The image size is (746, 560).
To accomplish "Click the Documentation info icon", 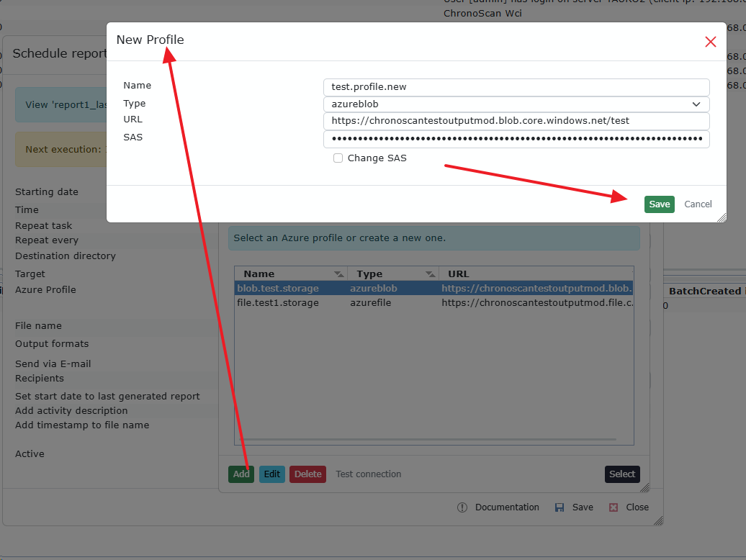I will click(462, 507).
